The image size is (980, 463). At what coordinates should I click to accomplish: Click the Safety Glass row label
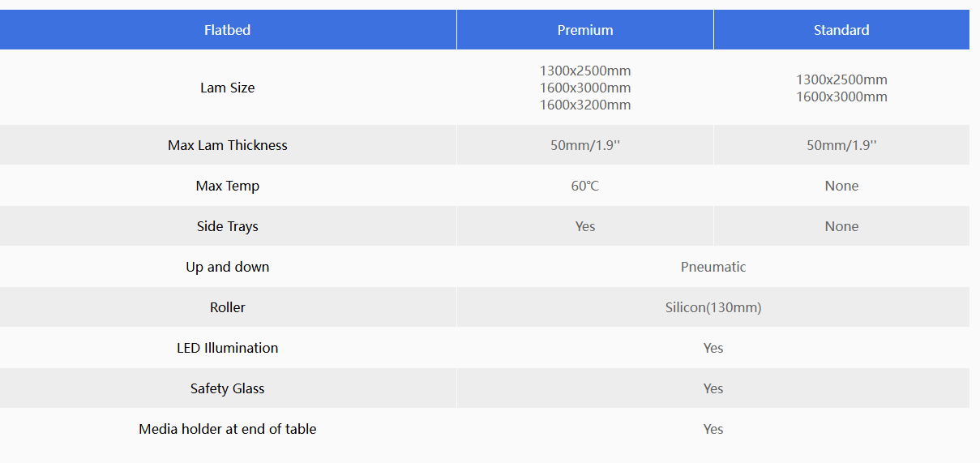[x=227, y=388]
